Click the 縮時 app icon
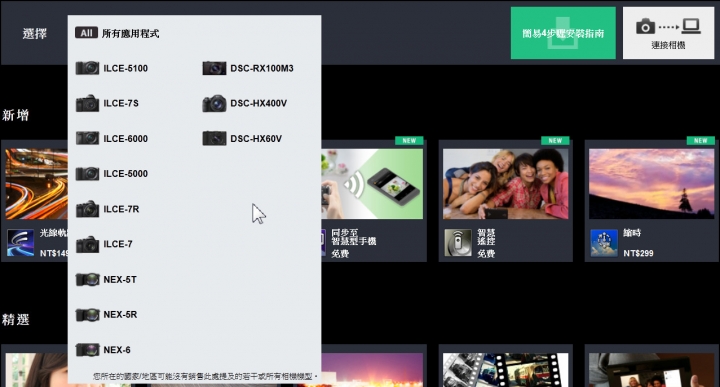 tap(604, 243)
